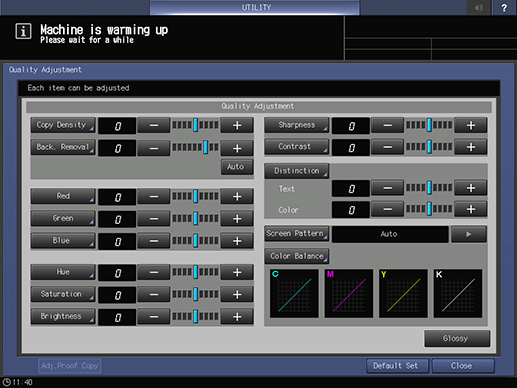The height and width of the screenshot is (388, 517).
Task: Open the Magenta tone curve thumbnail
Action: pyautogui.click(x=349, y=294)
